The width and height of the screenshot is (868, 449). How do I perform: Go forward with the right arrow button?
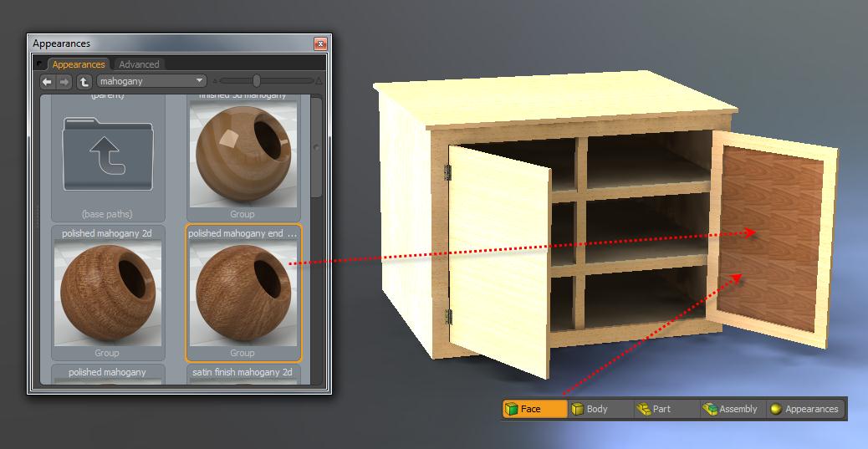(64, 82)
